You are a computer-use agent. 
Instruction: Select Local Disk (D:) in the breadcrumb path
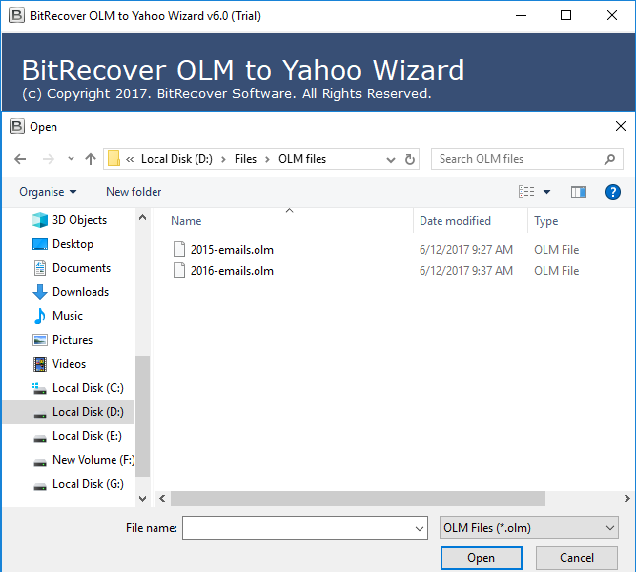[x=176, y=159]
